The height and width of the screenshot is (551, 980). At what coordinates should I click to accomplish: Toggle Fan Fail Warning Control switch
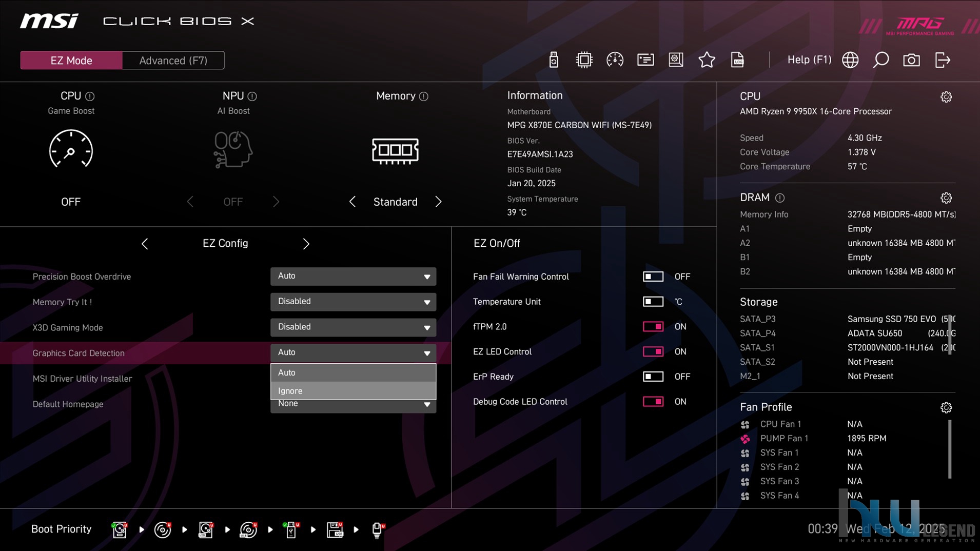653,277
